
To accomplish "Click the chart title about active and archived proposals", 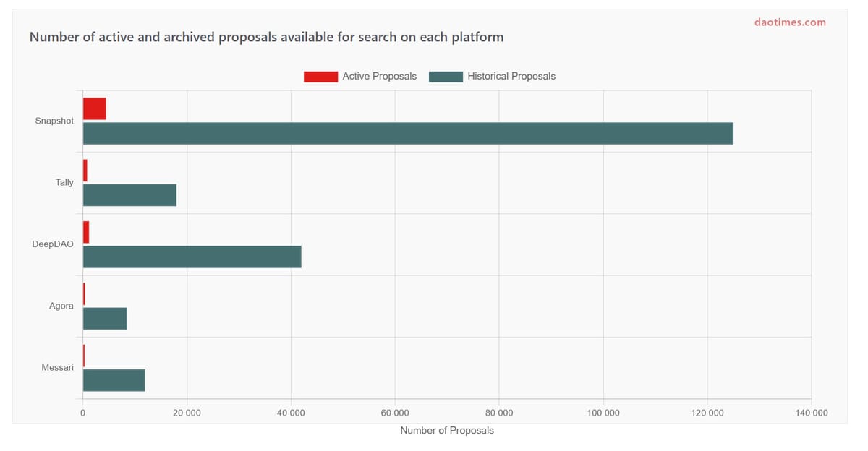I will tap(266, 37).
